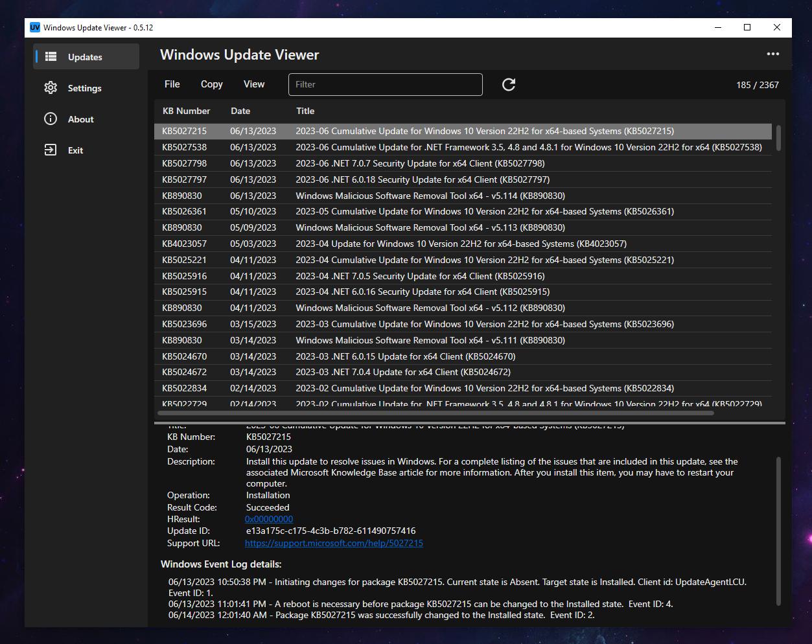
Task: Select the KB5027538 row
Action: [463, 147]
